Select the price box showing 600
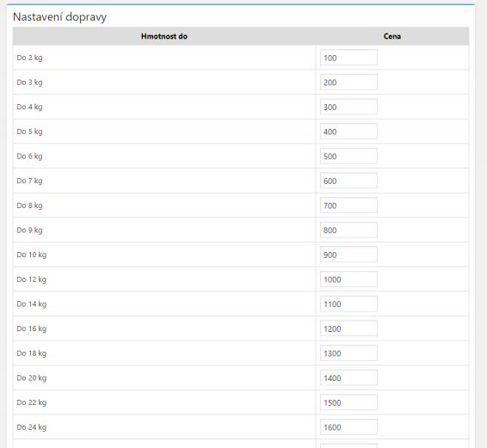The height and width of the screenshot is (448, 487). pos(348,181)
